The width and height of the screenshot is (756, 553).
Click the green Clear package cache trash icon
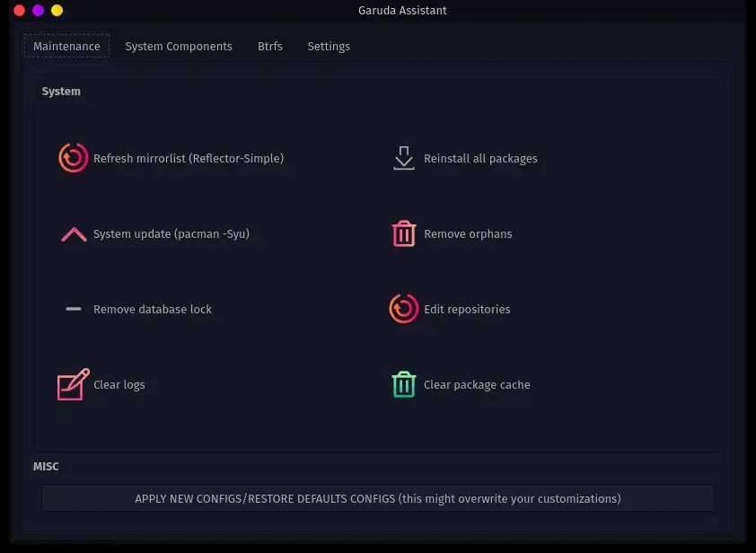(404, 384)
